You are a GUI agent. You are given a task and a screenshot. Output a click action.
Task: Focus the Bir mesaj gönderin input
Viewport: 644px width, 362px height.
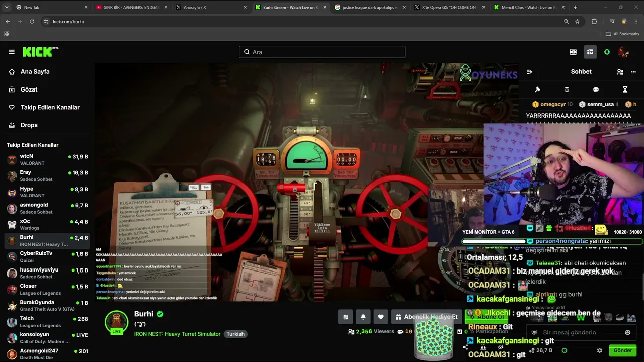click(x=581, y=332)
